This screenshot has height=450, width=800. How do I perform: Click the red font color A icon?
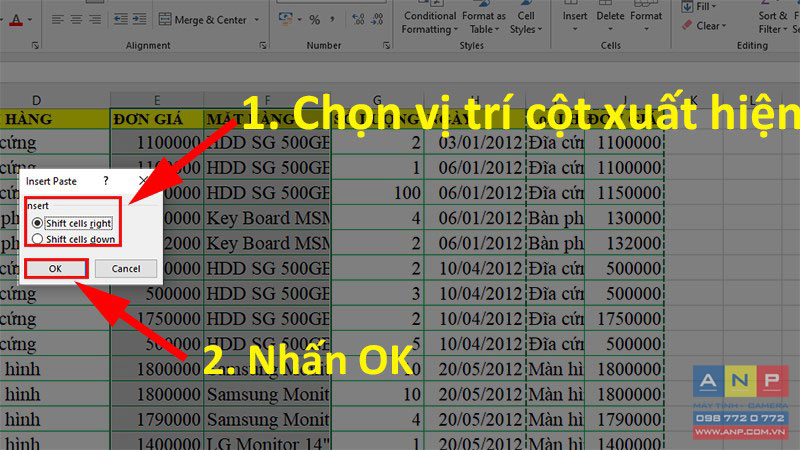coord(16,20)
